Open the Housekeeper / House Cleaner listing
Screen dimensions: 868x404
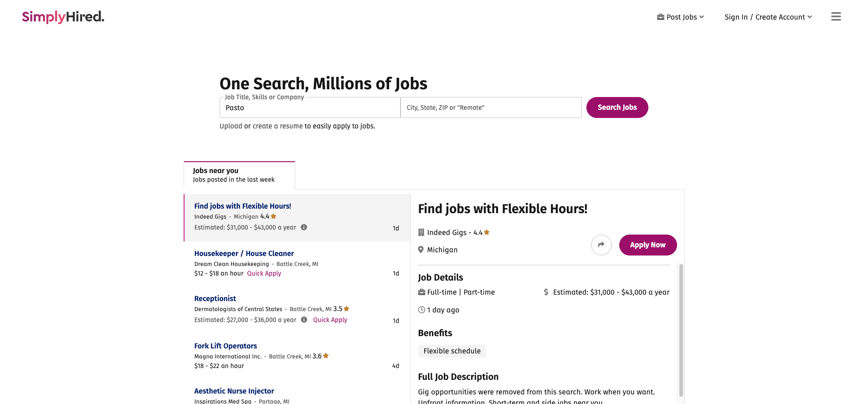click(x=244, y=253)
